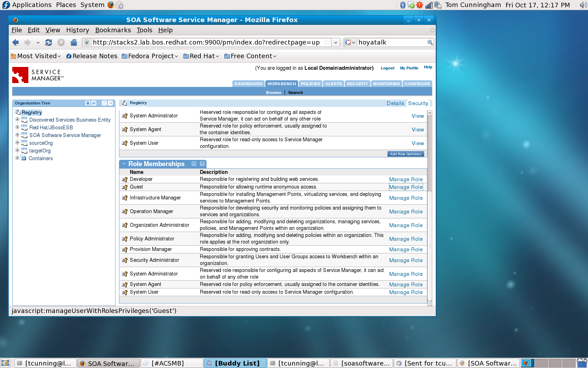Screen dimensions: 588x368
Task: Click the System Agent icon in Role Memberships
Action: coord(125,285)
